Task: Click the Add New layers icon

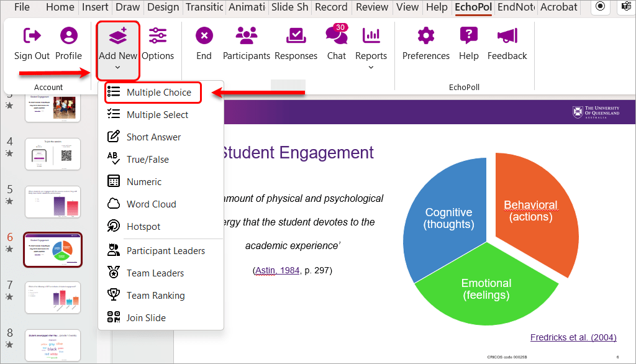Action: click(118, 35)
